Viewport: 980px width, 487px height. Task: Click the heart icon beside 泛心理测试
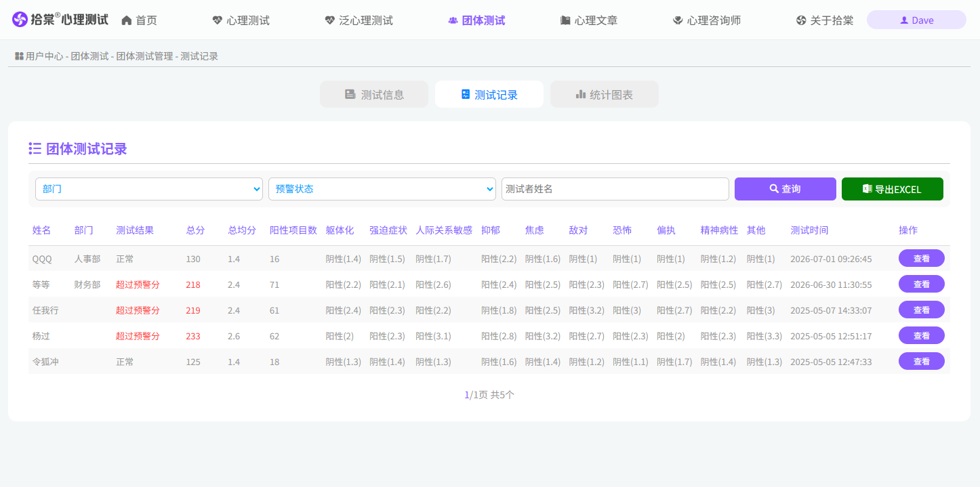tap(329, 20)
